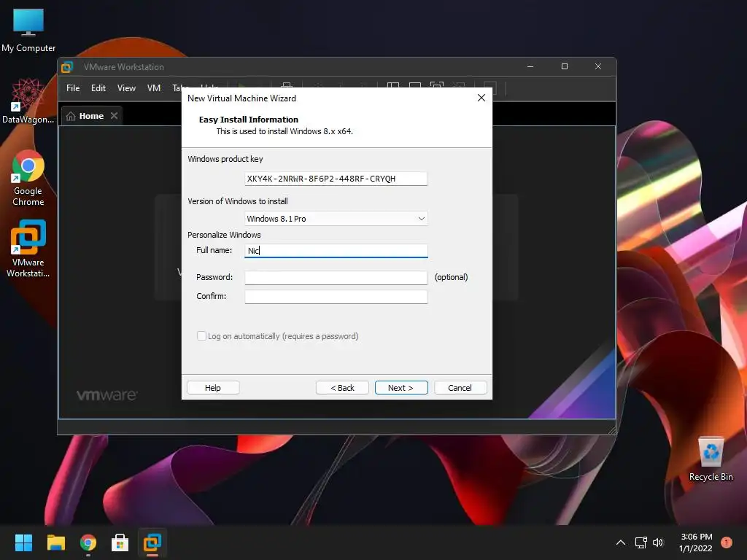Click the Full name input field

pos(336,251)
